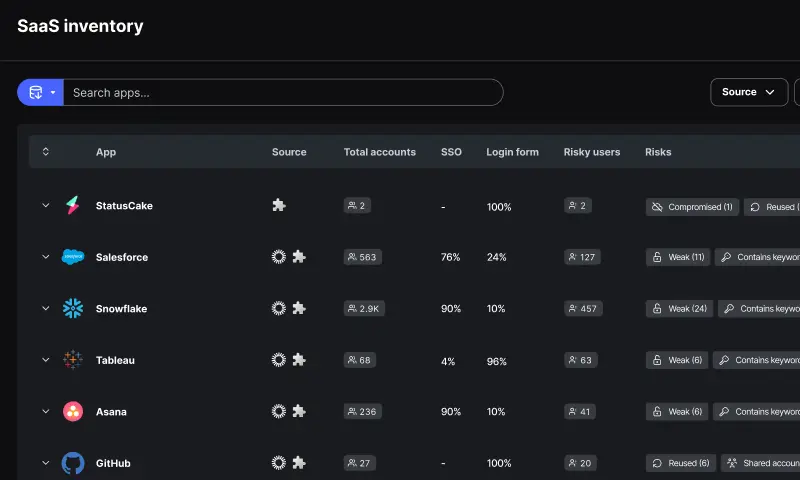Open Snowflake total accounts badge 2.9K

(x=364, y=309)
